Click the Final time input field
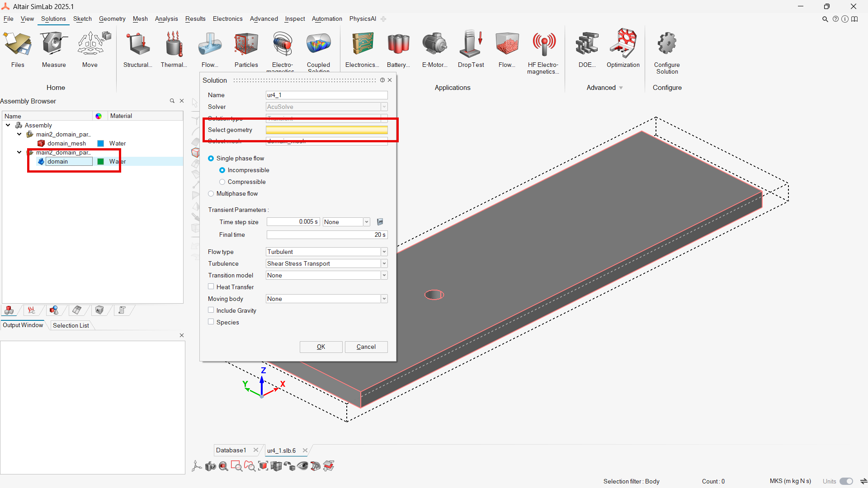868x488 pixels. coord(326,235)
